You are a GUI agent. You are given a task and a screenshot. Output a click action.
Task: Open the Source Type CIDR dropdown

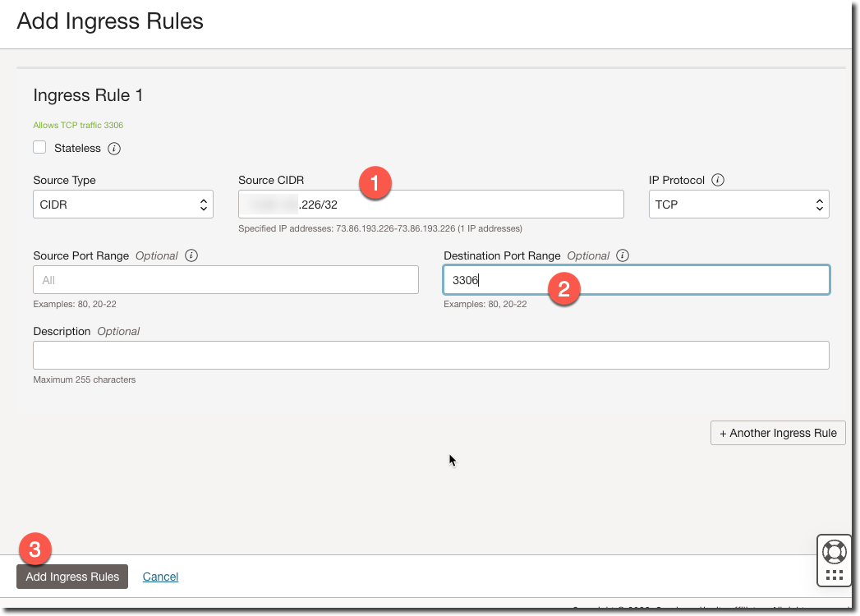pyautogui.click(x=123, y=205)
